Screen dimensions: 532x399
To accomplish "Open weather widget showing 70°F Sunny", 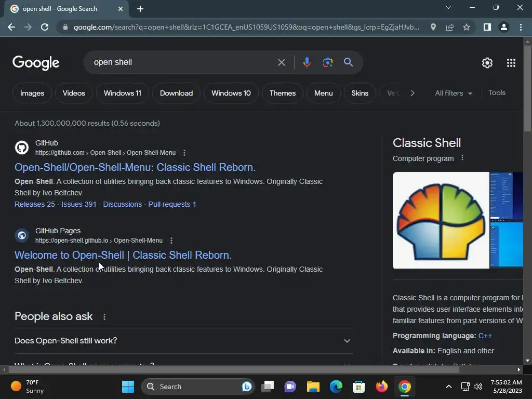I will pyautogui.click(x=27, y=387).
